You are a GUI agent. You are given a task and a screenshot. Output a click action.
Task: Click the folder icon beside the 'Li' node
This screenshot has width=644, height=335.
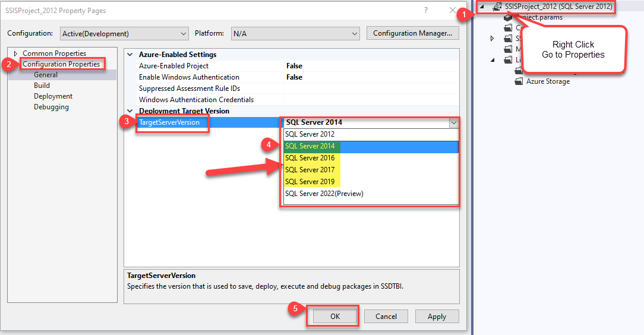coord(509,60)
